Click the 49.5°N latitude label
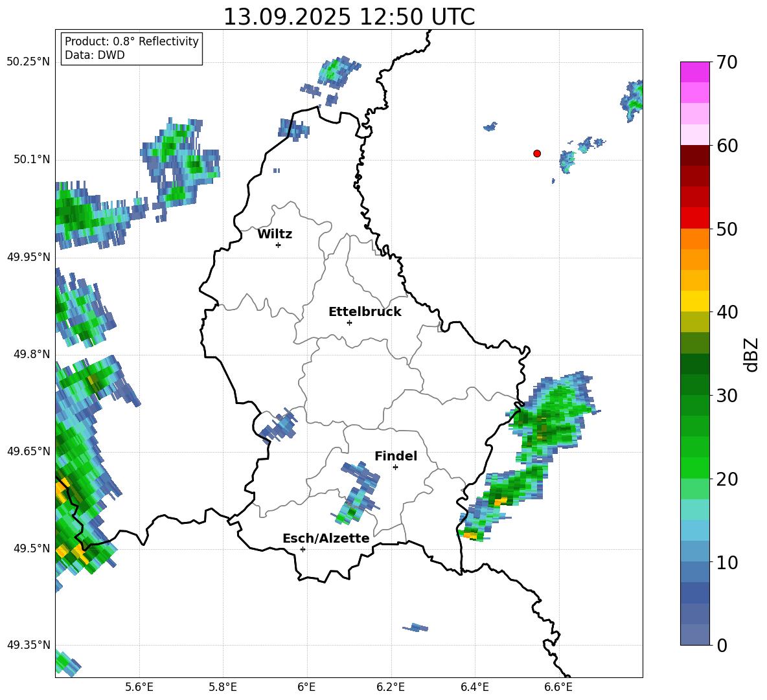The image size is (767, 700). coord(32,548)
